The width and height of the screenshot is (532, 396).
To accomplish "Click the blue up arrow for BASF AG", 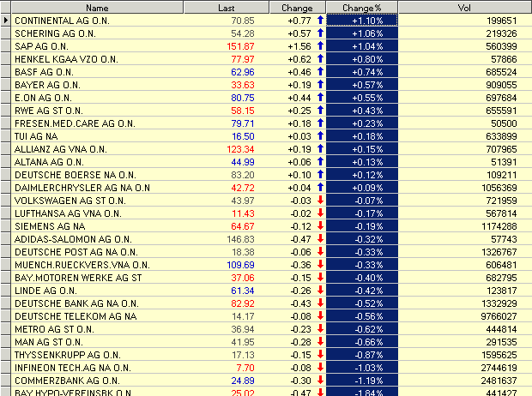I will pos(320,71).
